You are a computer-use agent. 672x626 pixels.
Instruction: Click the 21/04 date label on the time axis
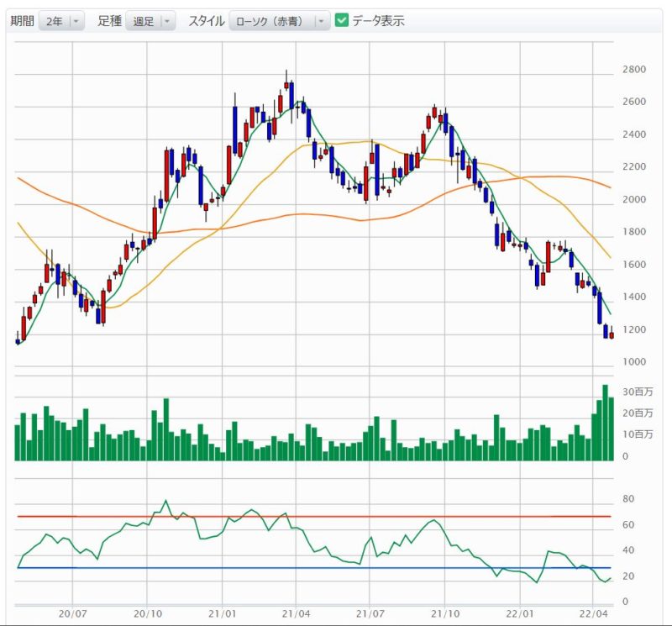(x=296, y=615)
